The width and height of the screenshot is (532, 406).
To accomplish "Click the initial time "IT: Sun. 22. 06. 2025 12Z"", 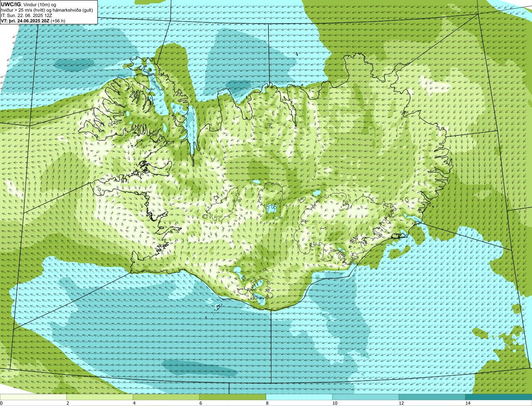I will pos(27,15).
